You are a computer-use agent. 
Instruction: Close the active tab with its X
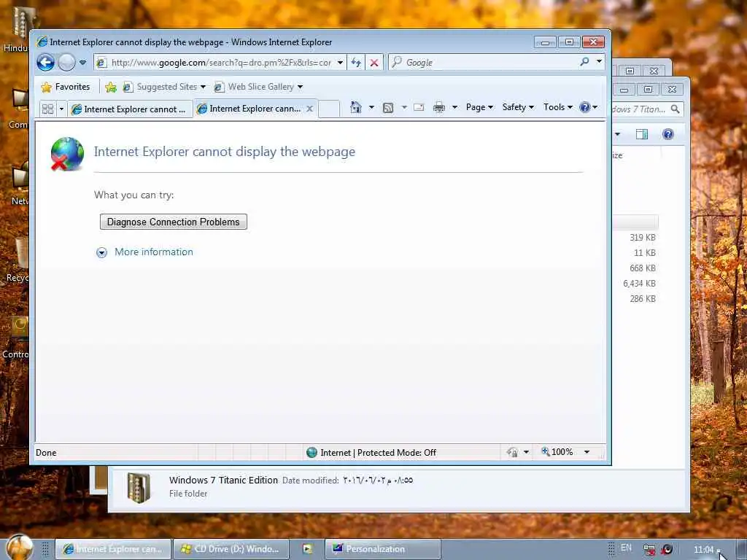click(309, 109)
